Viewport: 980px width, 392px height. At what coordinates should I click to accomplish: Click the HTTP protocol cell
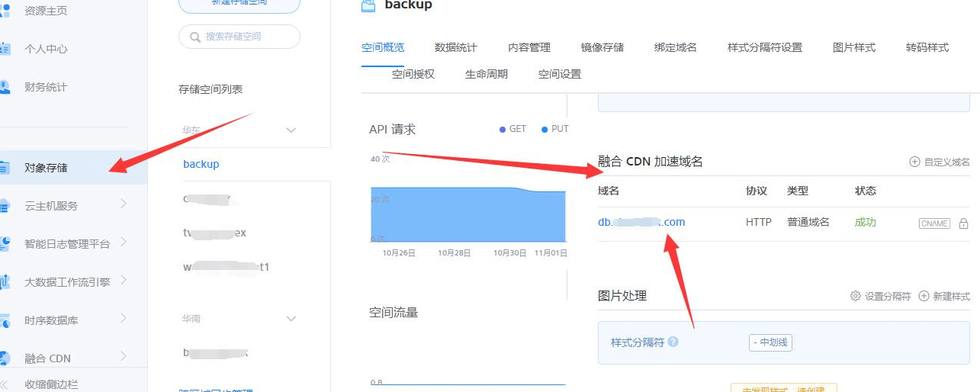759,222
